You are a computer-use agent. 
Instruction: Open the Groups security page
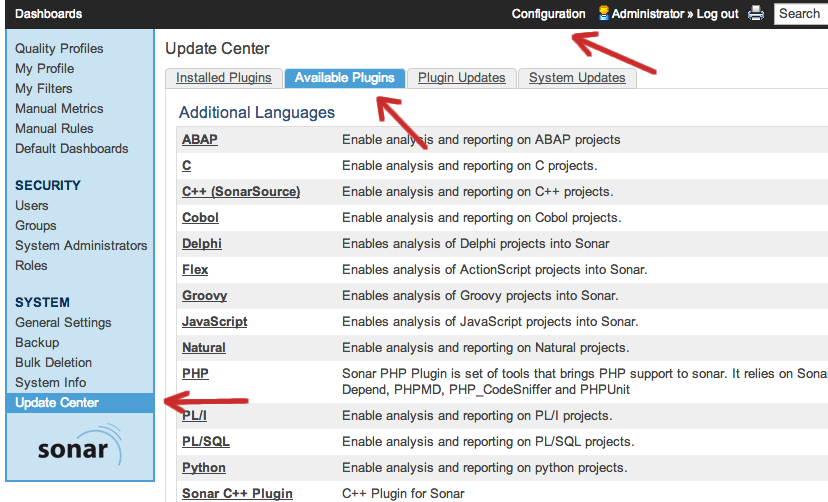pyautogui.click(x=35, y=226)
